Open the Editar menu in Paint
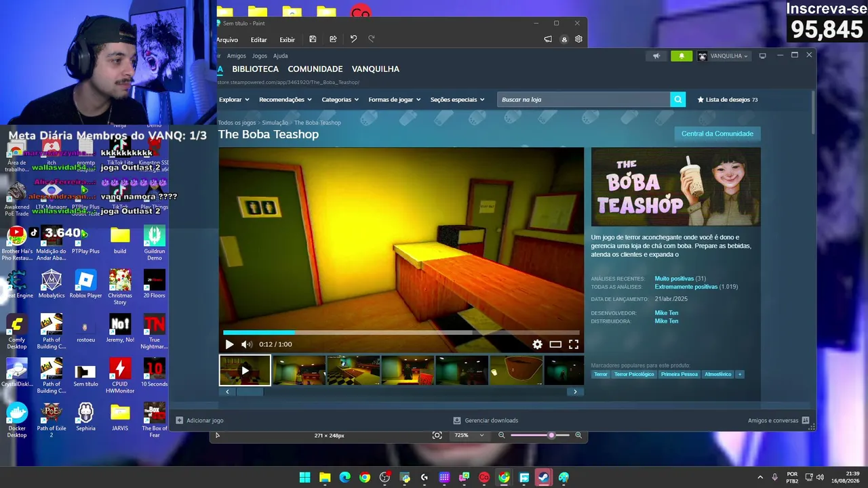This screenshot has width=868, height=488. [259, 40]
